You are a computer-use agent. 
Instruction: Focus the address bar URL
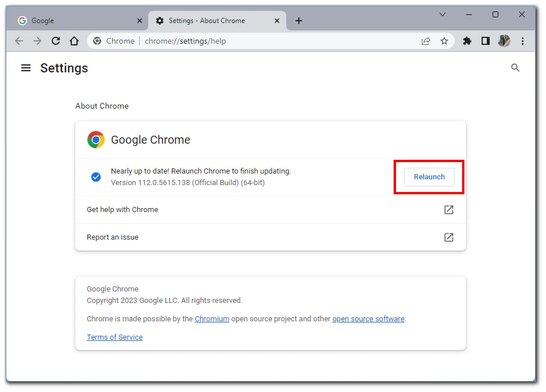coord(185,41)
